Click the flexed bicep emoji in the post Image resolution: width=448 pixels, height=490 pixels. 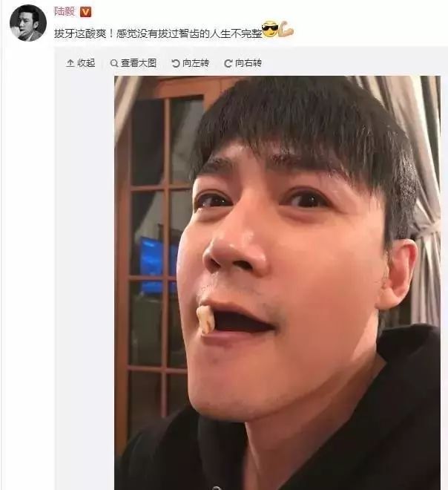(286, 29)
